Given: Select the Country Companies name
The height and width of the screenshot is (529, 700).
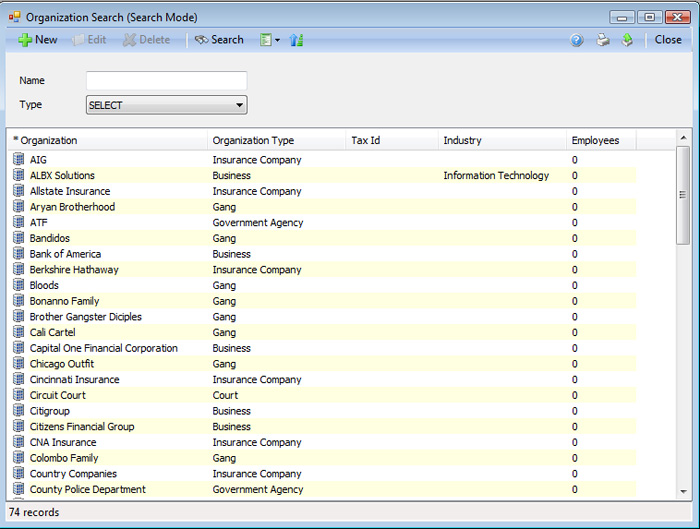Looking at the screenshot, I should point(73,474).
